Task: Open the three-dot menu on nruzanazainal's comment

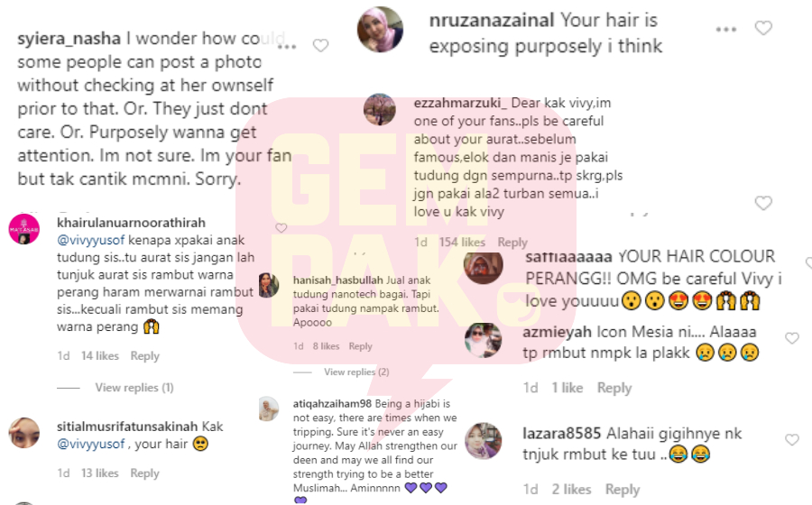Action: [726, 30]
